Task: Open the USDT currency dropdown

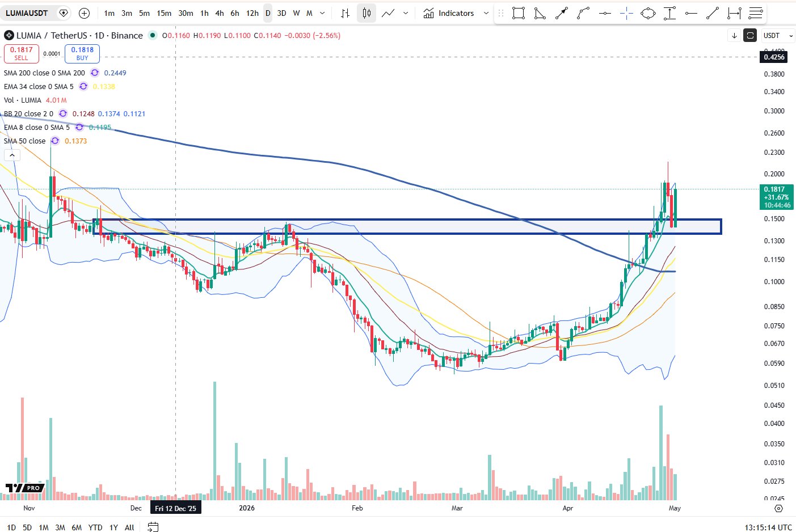Action: (x=778, y=35)
